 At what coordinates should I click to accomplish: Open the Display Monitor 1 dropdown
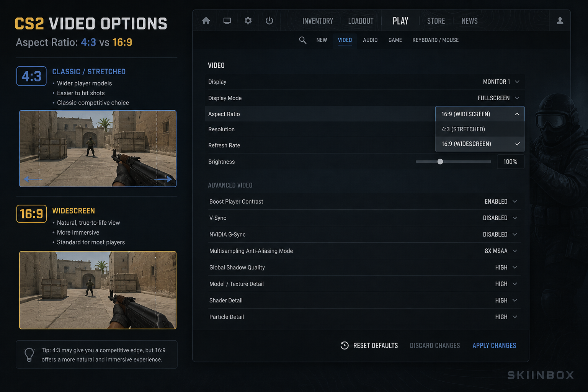click(x=501, y=82)
